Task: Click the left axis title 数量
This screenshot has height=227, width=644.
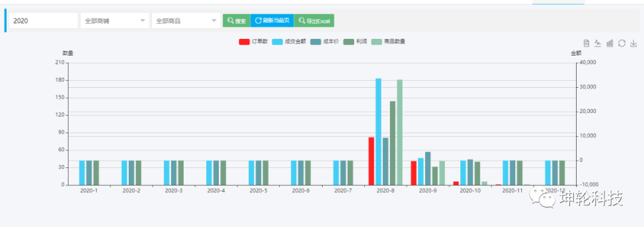Action: pyautogui.click(x=68, y=53)
